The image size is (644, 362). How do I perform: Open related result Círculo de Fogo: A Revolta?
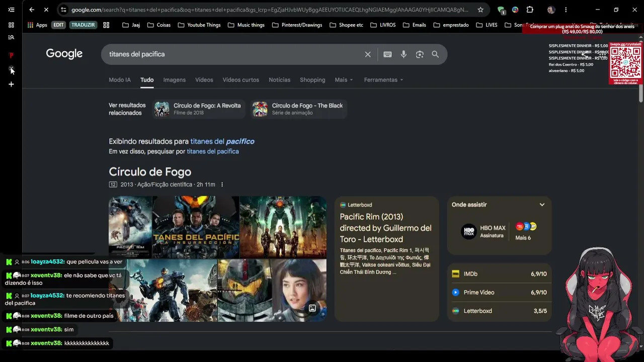point(199,109)
